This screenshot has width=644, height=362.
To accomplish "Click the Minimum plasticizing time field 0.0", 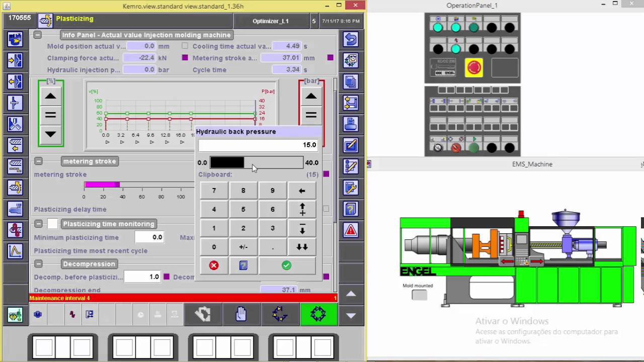I will (149, 237).
